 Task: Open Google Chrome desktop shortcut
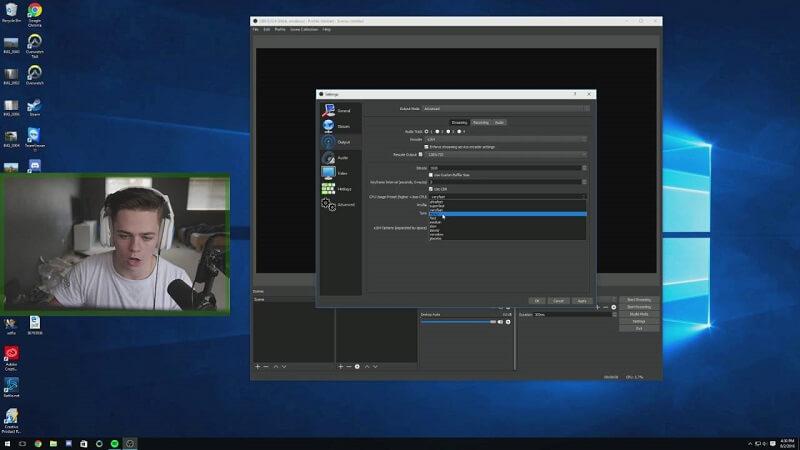(x=35, y=14)
